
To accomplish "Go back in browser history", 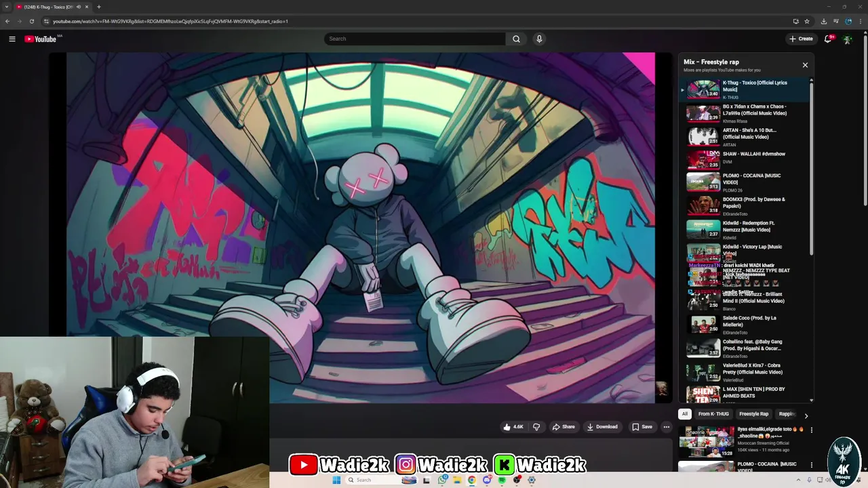I will pyautogui.click(x=7, y=21).
